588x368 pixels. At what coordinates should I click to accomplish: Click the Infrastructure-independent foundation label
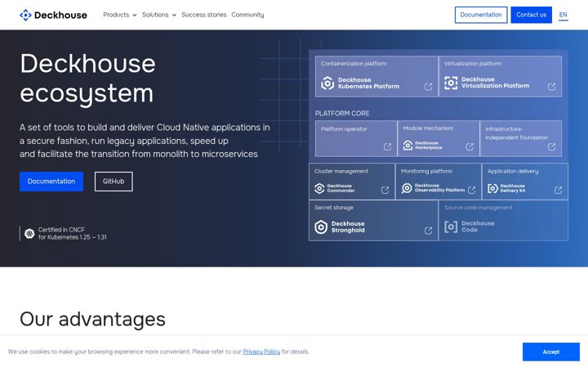[x=517, y=133]
